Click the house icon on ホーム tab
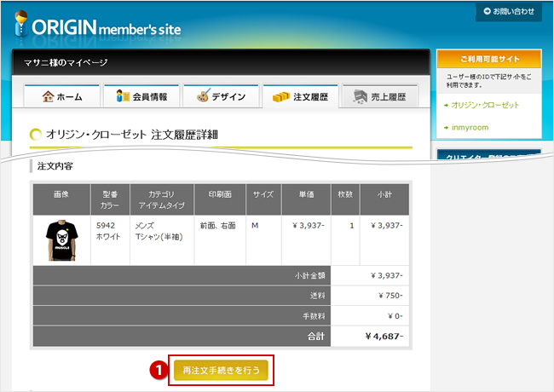554x392 pixels. point(48,96)
